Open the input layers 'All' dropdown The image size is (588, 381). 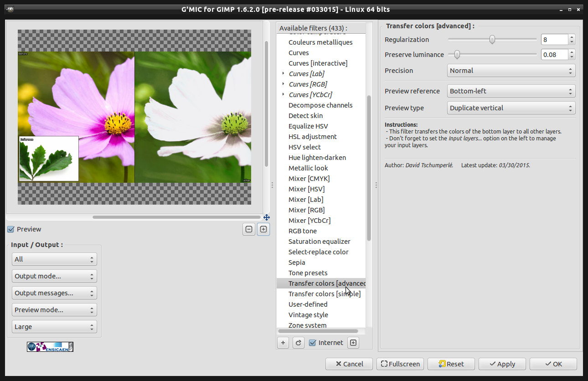pos(54,259)
